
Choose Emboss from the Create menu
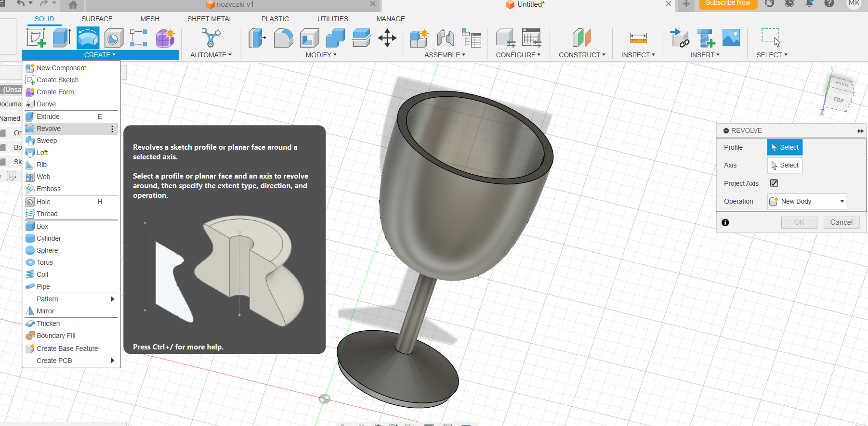point(71,189)
